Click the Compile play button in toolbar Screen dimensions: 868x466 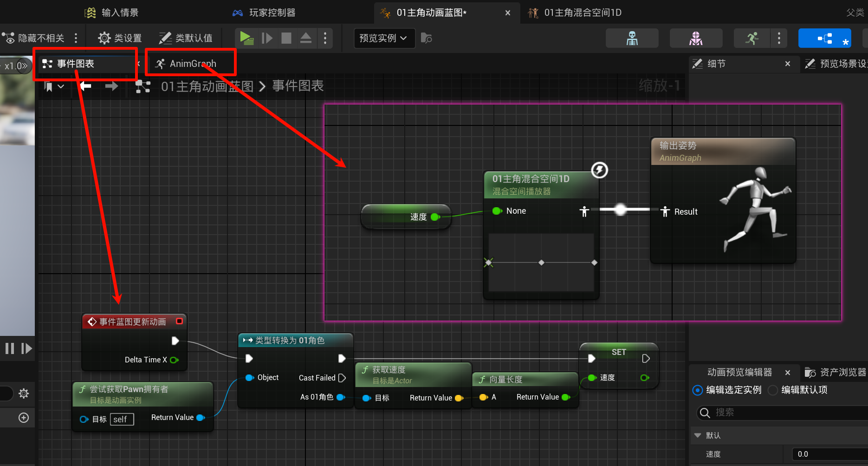coord(246,38)
